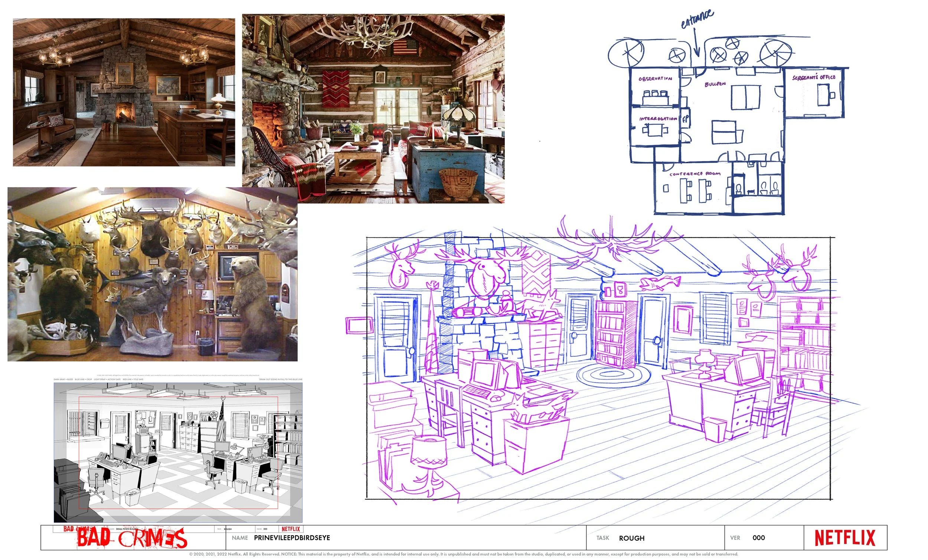Open the stone fireplace cabin reference photo
The image size is (928, 560).
click(x=124, y=92)
